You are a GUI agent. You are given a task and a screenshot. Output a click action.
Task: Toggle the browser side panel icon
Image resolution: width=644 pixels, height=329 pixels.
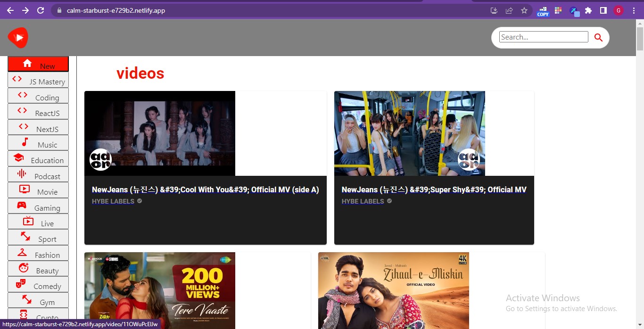[x=603, y=10]
